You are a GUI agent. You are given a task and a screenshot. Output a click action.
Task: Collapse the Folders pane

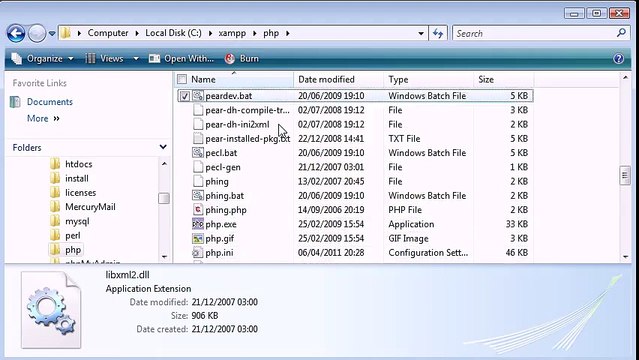coord(163,147)
